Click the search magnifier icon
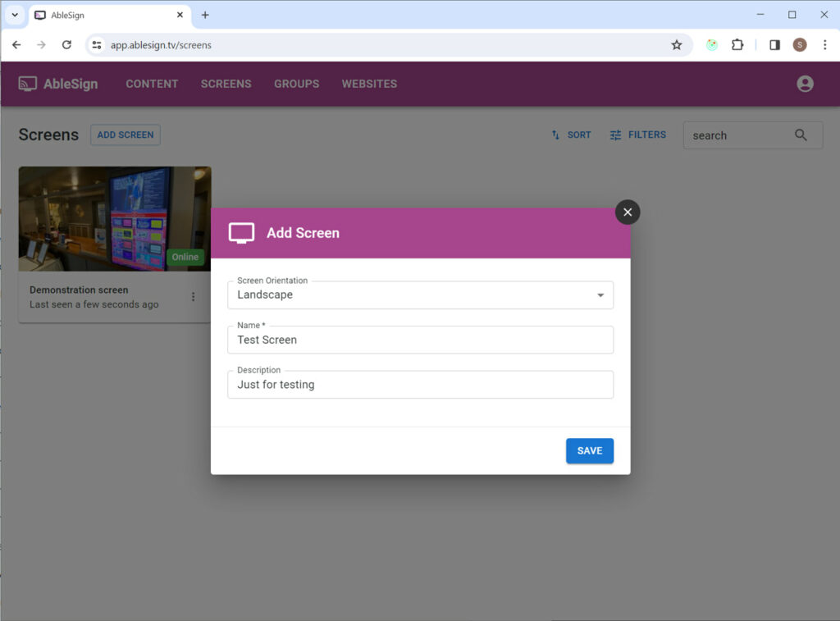Image resolution: width=840 pixels, height=621 pixels. click(801, 135)
